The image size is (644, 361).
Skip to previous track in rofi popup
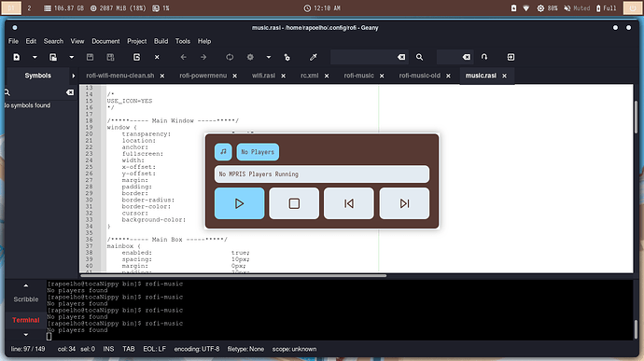pos(349,203)
